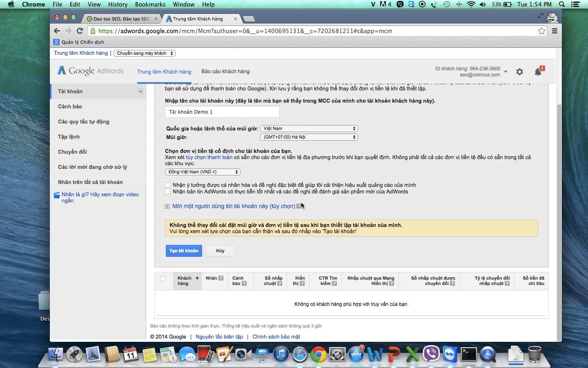Screen dimensions: 588x368
Task: Check the AdWords newsletter checkbox
Action: (x=167, y=192)
